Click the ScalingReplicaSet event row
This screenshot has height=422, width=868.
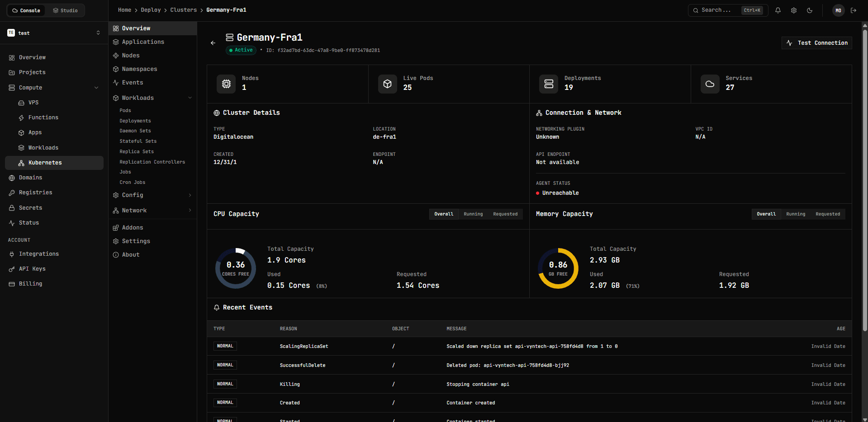(x=529, y=347)
